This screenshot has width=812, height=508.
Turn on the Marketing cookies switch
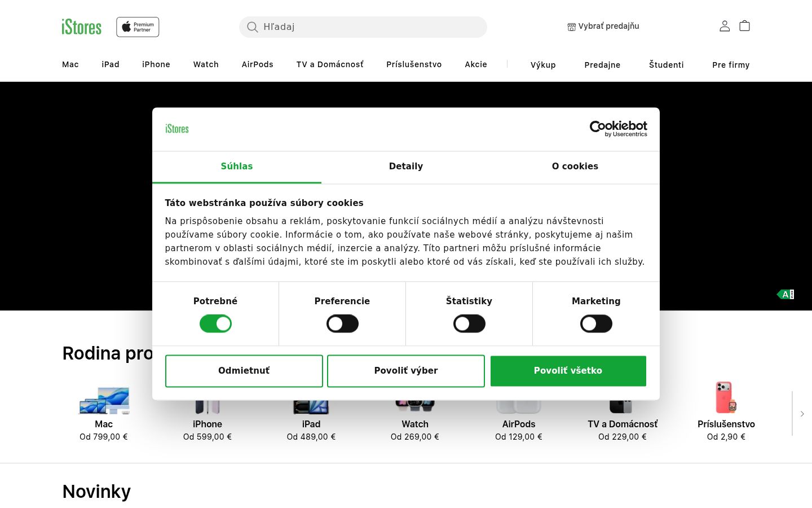[x=596, y=324]
